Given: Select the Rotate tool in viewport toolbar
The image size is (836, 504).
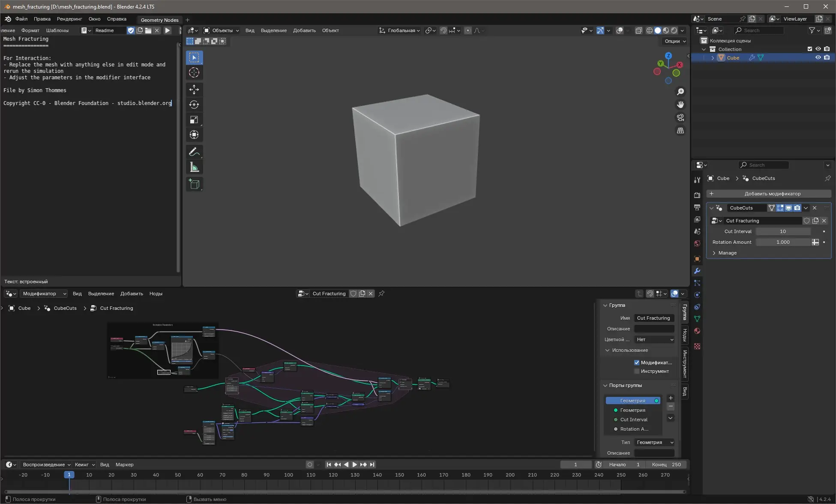Looking at the screenshot, I should (194, 105).
